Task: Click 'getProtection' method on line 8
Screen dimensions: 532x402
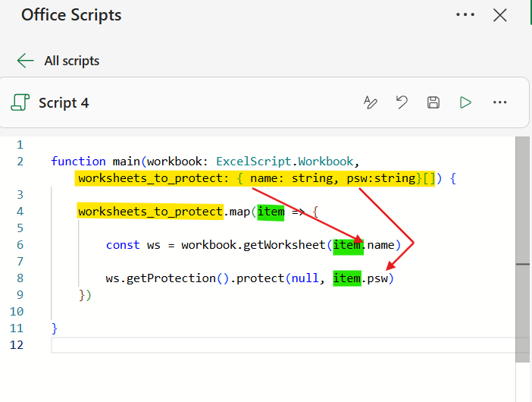Action: 171,278
